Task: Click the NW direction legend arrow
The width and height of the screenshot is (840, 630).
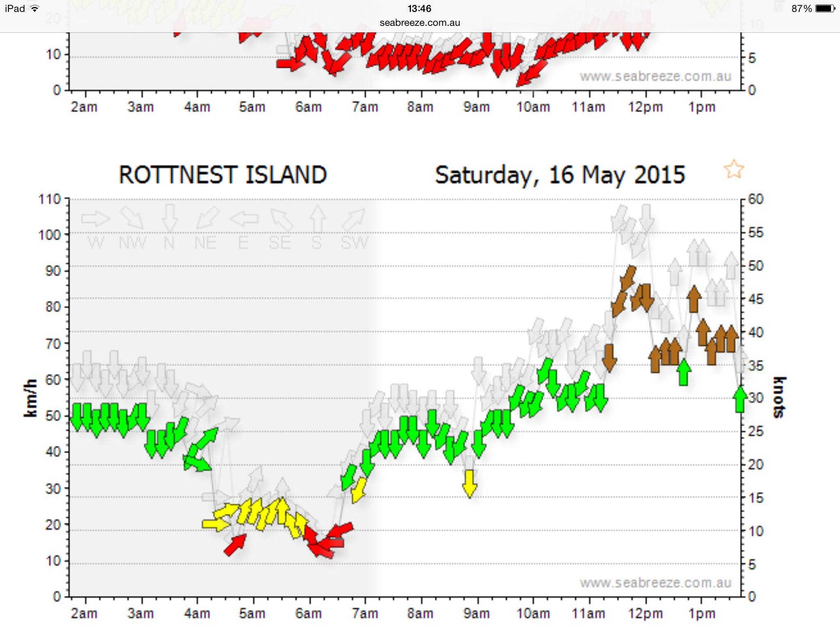Action: coord(132,217)
